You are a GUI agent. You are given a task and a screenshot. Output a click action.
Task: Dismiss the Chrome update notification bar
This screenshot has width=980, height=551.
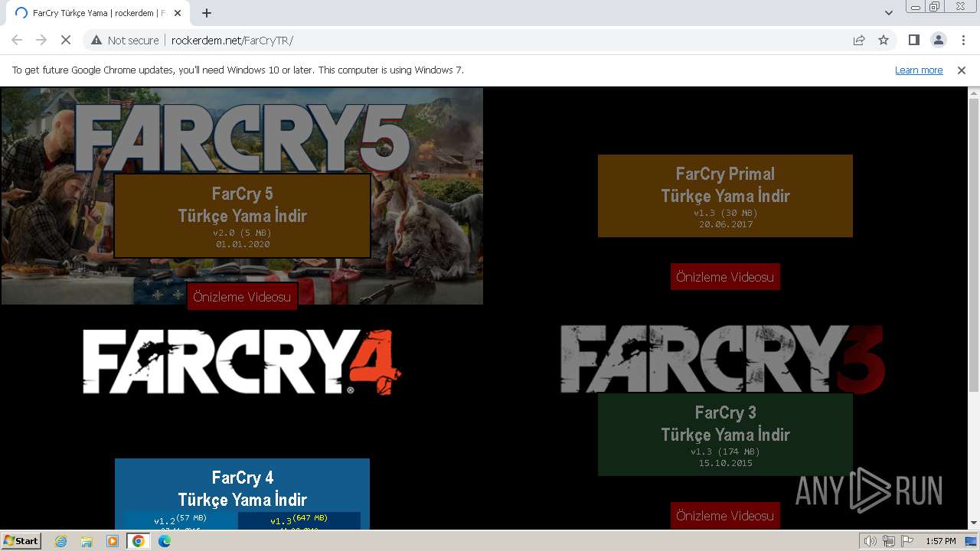pos(962,70)
